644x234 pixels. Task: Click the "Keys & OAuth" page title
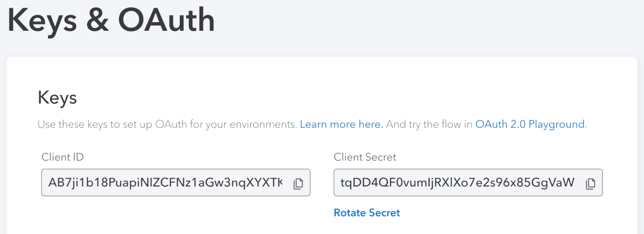111,21
